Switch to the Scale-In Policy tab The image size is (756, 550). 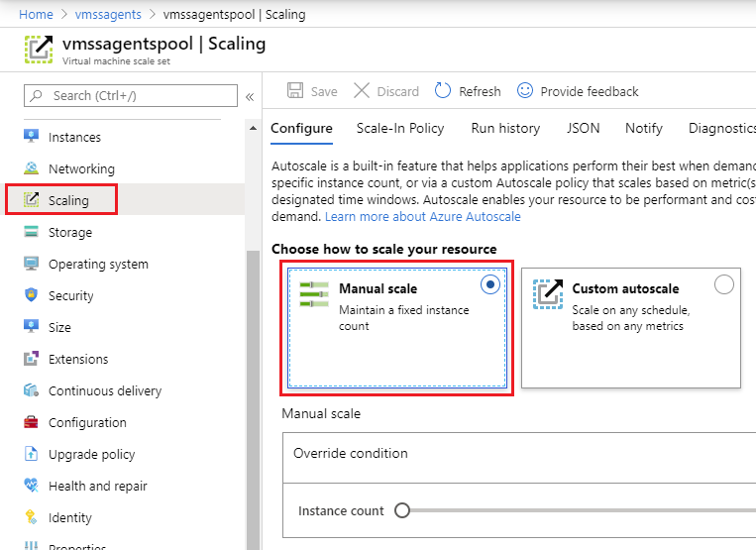pyautogui.click(x=400, y=128)
